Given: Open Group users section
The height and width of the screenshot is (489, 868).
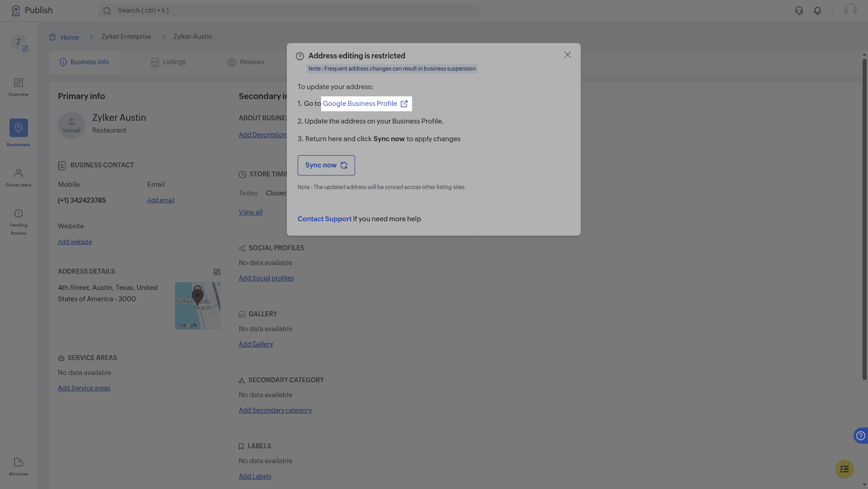Looking at the screenshot, I should (x=19, y=177).
